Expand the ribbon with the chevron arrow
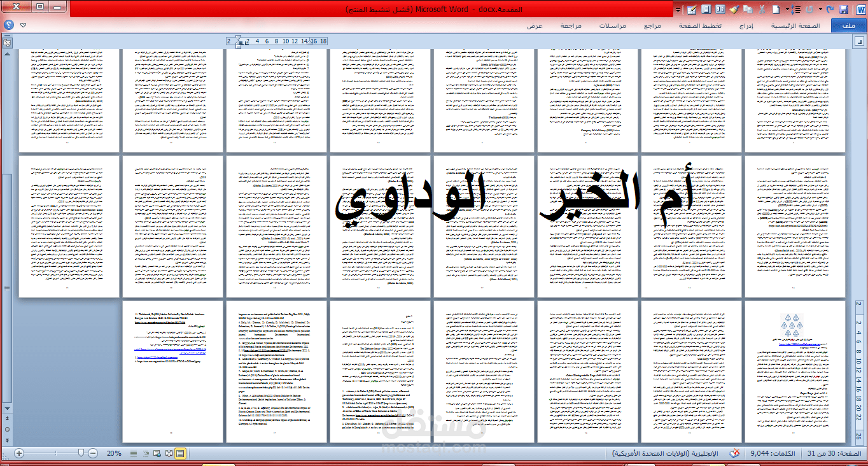 (24, 25)
